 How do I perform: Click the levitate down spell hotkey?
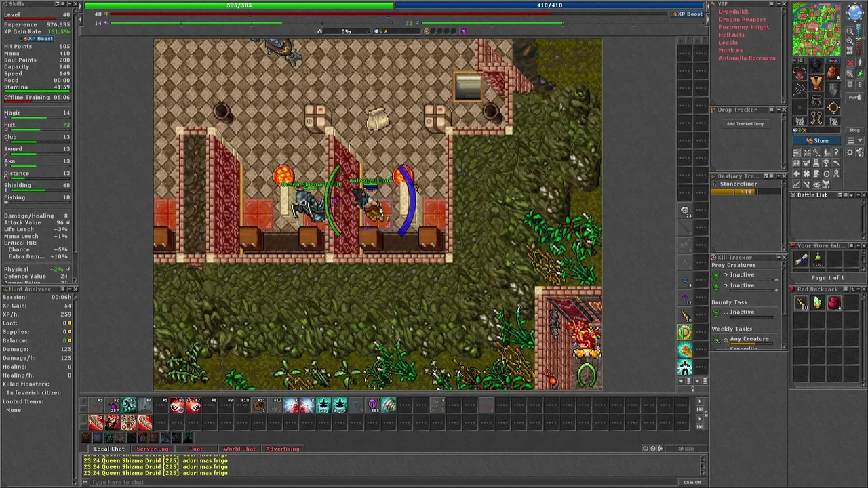click(340, 405)
